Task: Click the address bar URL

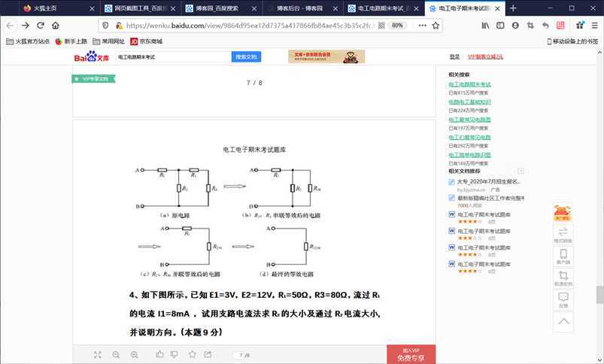Action: (x=250, y=26)
